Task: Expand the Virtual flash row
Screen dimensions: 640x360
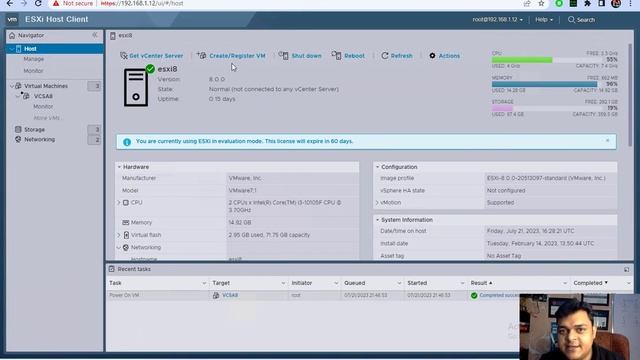Action: coord(119,235)
